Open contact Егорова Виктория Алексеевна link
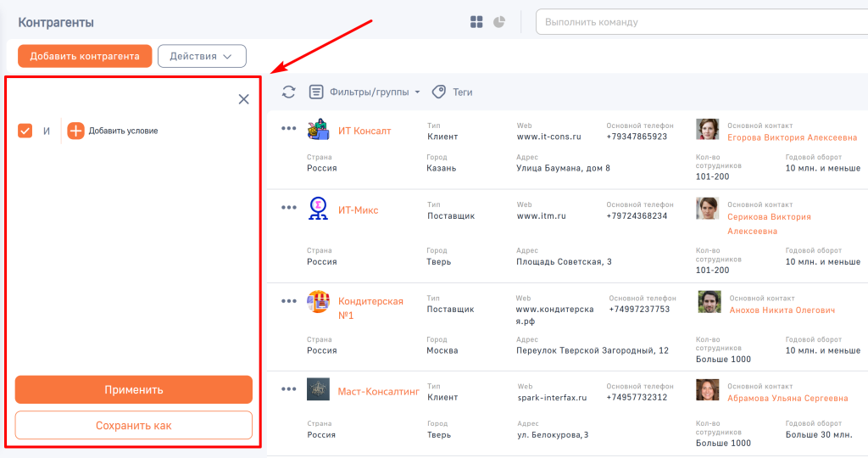The height and width of the screenshot is (458, 868). tap(792, 137)
